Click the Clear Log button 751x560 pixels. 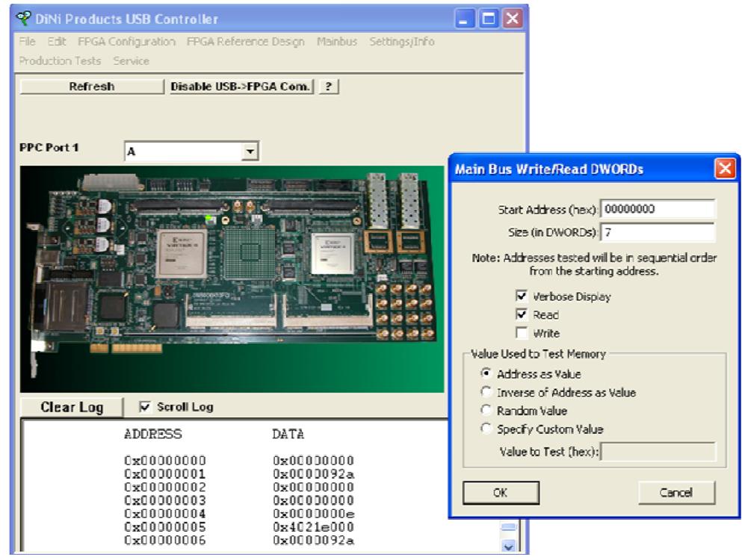point(72,408)
